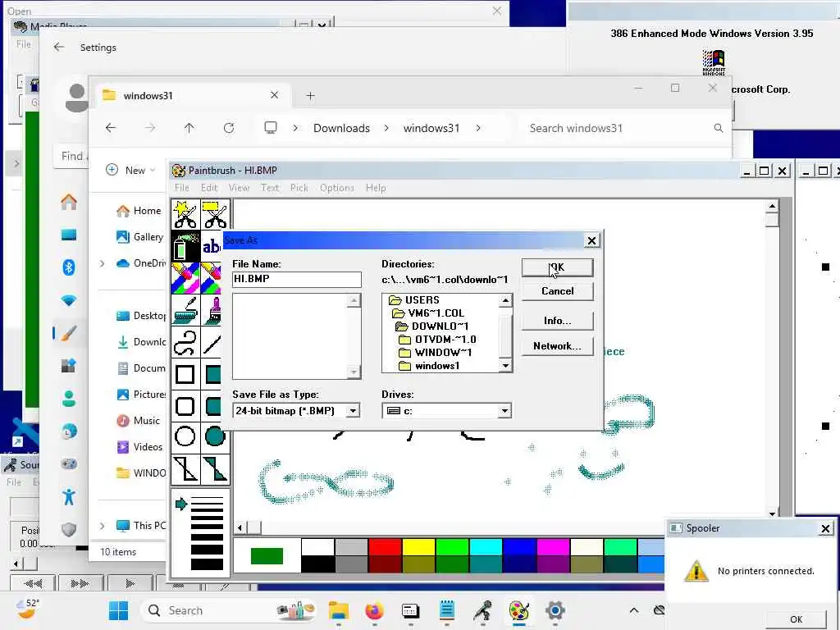Open Paintbrush Options menu
This screenshot has height=630, width=840.
[x=337, y=188]
